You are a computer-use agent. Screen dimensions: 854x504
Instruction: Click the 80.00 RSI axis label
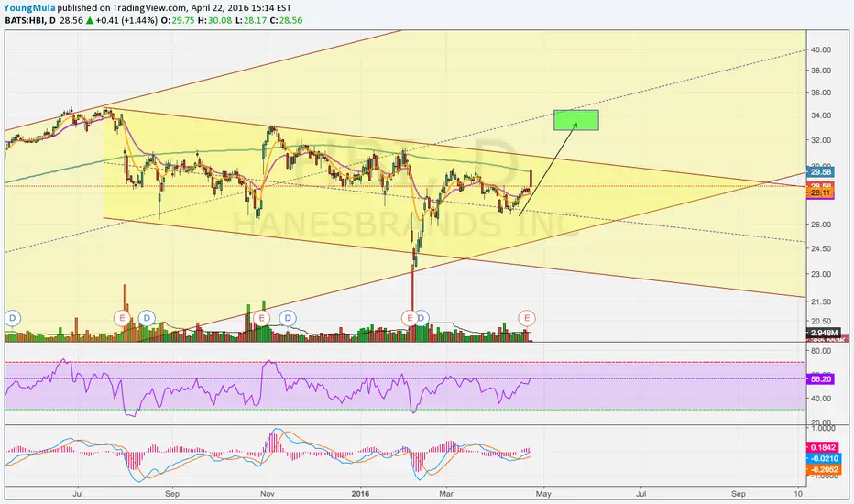point(821,351)
